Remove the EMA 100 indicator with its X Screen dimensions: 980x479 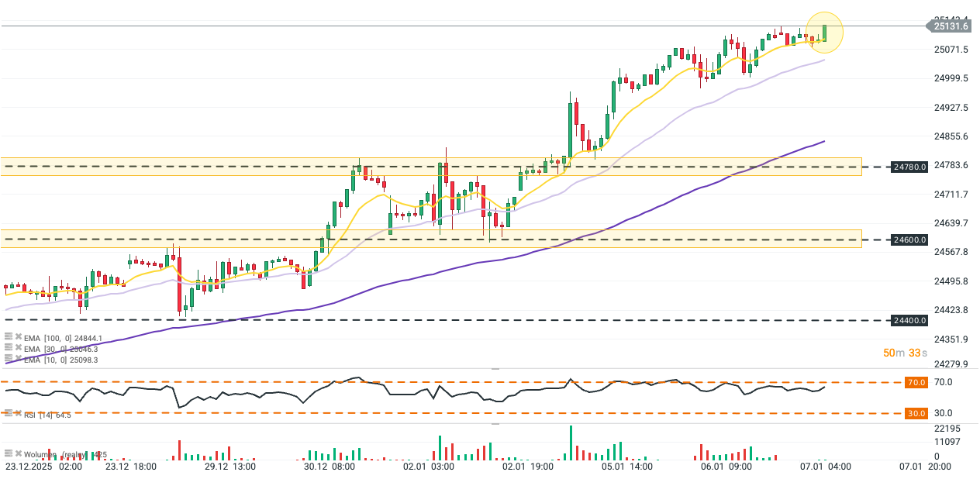(x=18, y=337)
